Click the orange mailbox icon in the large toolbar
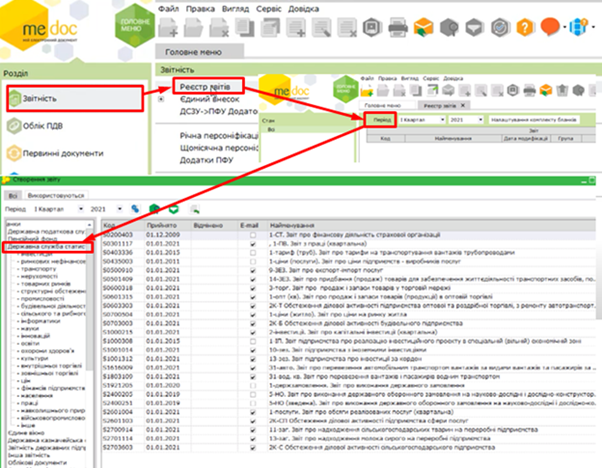This screenshot has height=468, width=602. tap(423, 28)
